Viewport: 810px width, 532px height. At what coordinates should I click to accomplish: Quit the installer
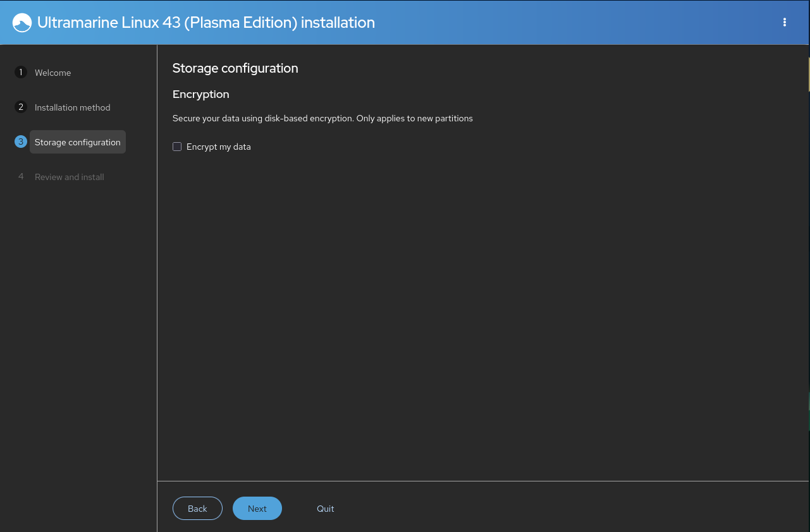click(326, 509)
